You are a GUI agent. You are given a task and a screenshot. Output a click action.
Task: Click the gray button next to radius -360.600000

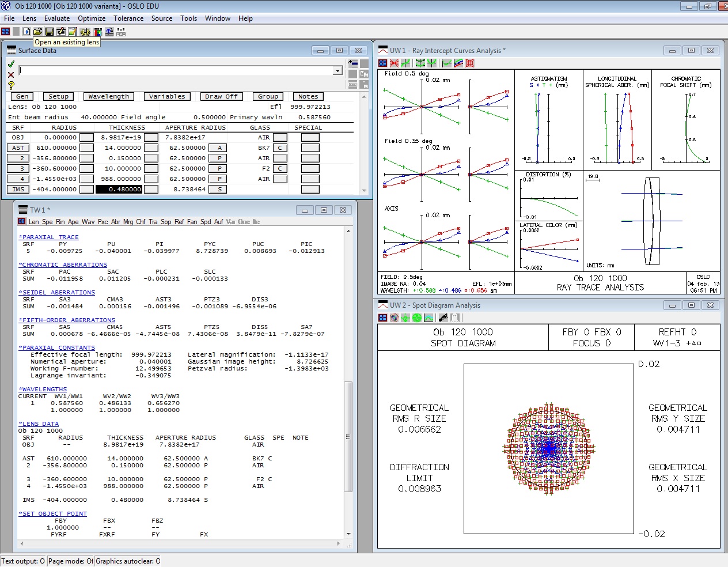[86, 168]
